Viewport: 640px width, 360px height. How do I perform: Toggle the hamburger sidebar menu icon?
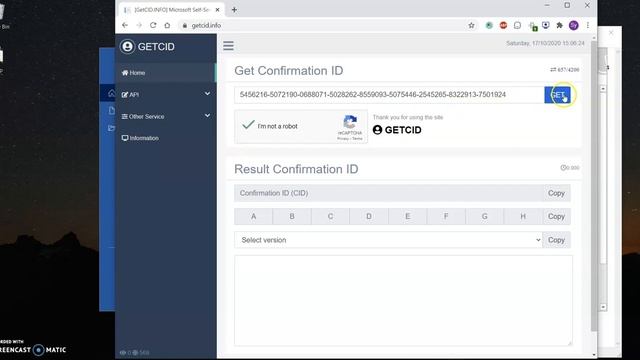click(228, 46)
